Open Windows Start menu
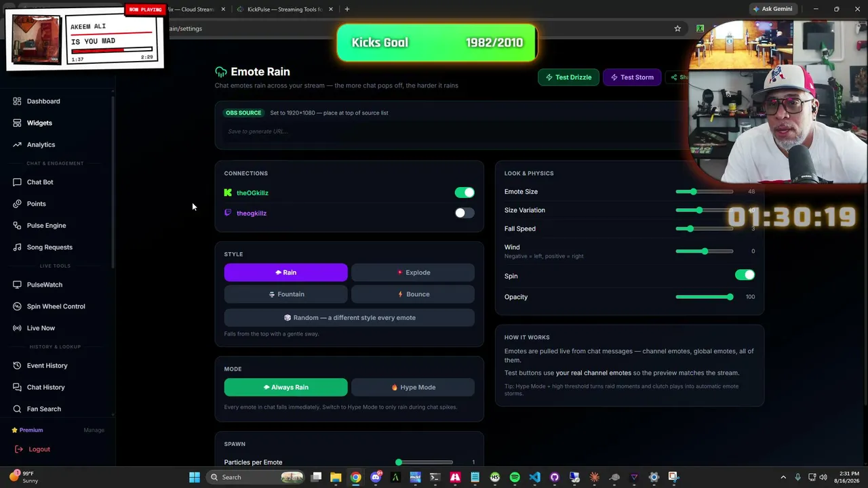The height and width of the screenshot is (488, 868). click(x=195, y=477)
